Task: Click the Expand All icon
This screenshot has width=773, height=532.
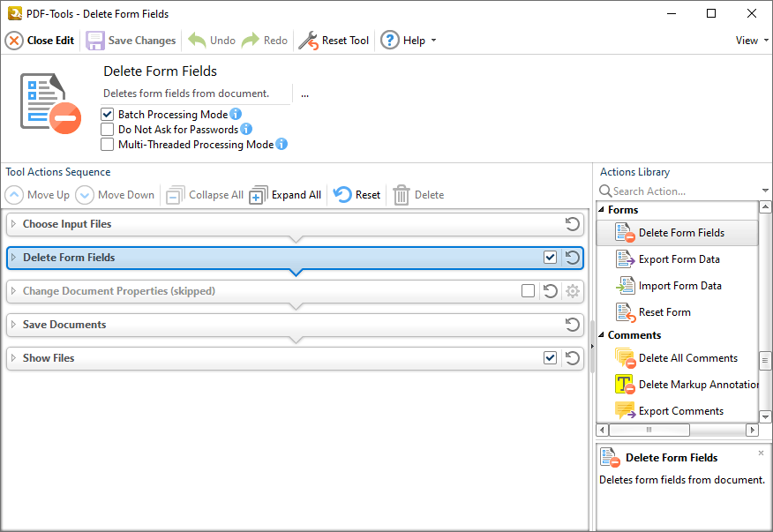Action: pyautogui.click(x=259, y=195)
